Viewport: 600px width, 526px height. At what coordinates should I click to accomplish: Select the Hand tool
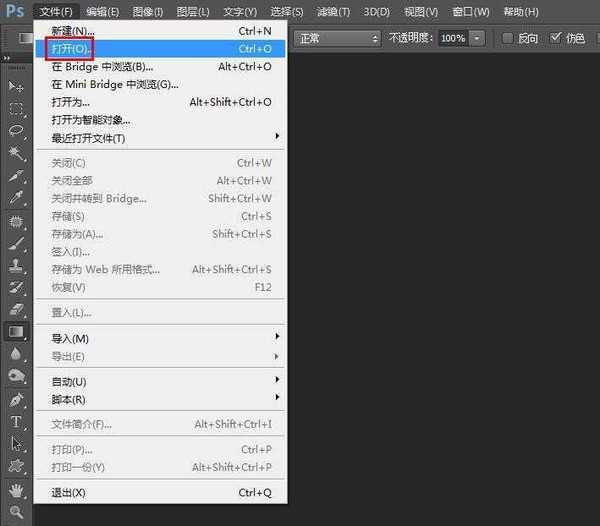pyautogui.click(x=16, y=489)
